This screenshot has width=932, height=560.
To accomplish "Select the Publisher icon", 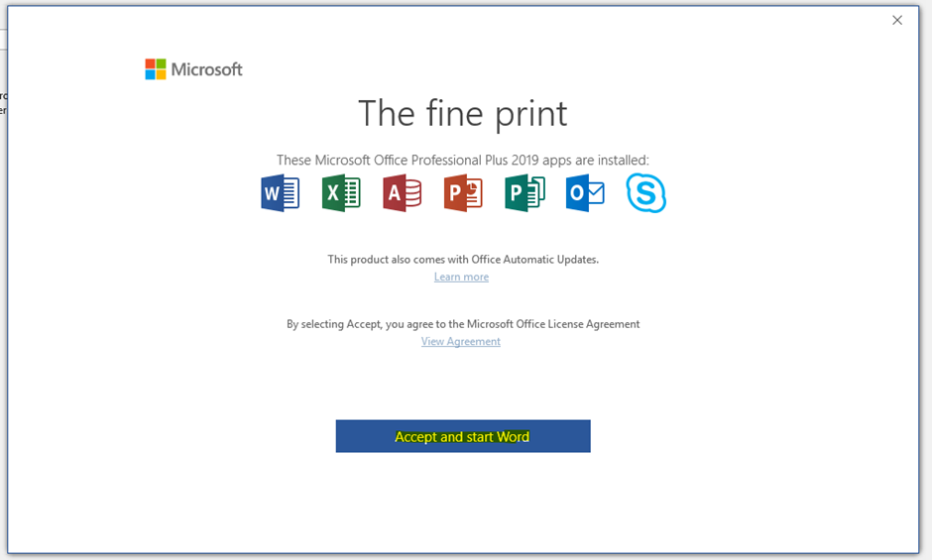I will click(524, 192).
